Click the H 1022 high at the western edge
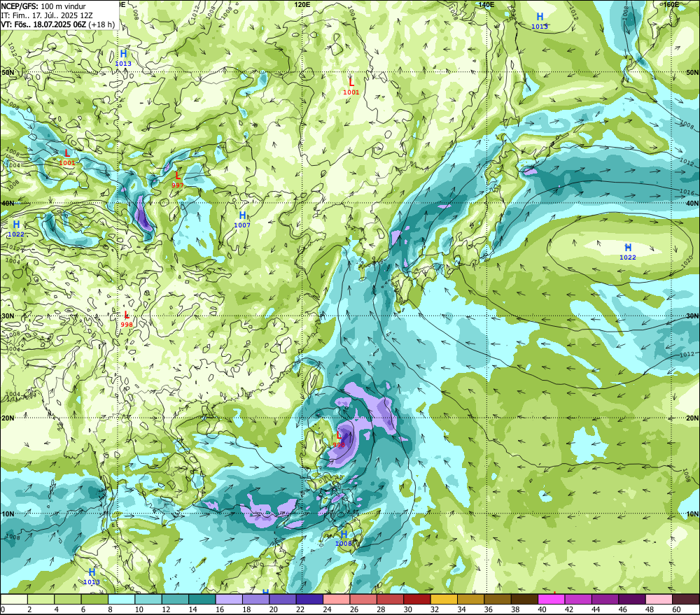This screenshot has width=700, height=615. 16,229
